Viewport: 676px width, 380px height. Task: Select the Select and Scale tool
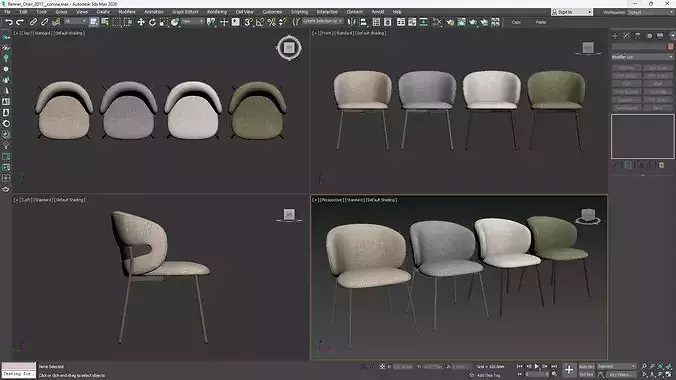[x=163, y=22]
